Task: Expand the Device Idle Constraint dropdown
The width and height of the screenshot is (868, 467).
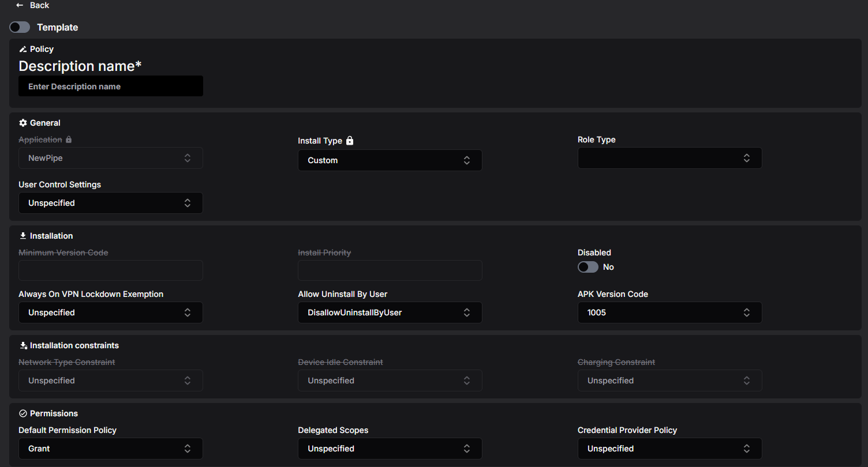Action: click(x=390, y=381)
